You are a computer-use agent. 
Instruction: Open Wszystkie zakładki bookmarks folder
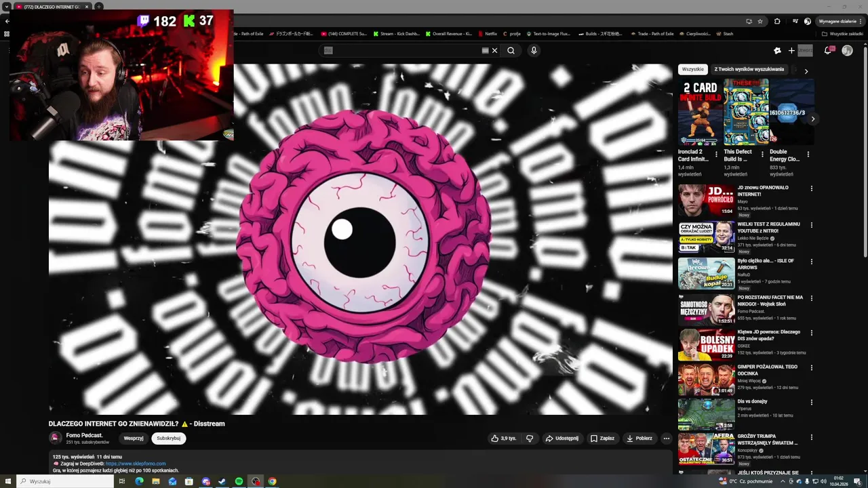[843, 33]
